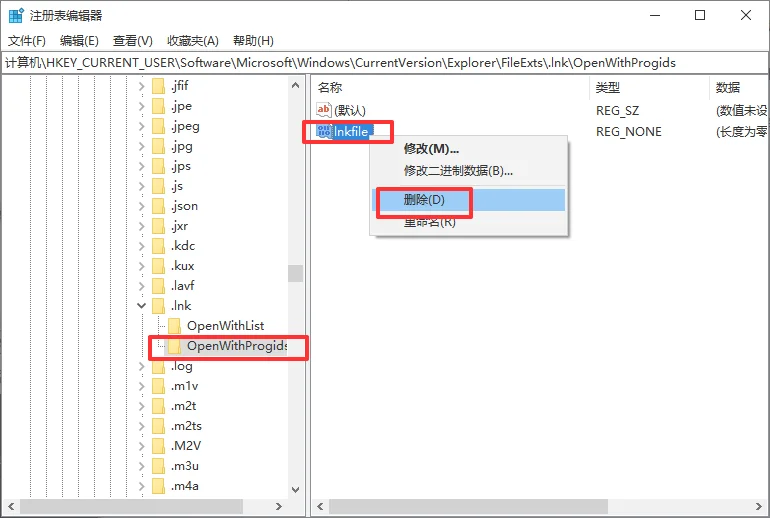Screen dimensions: 770x518
Task: Click the .jpg folder icon
Action: click(x=158, y=146)
